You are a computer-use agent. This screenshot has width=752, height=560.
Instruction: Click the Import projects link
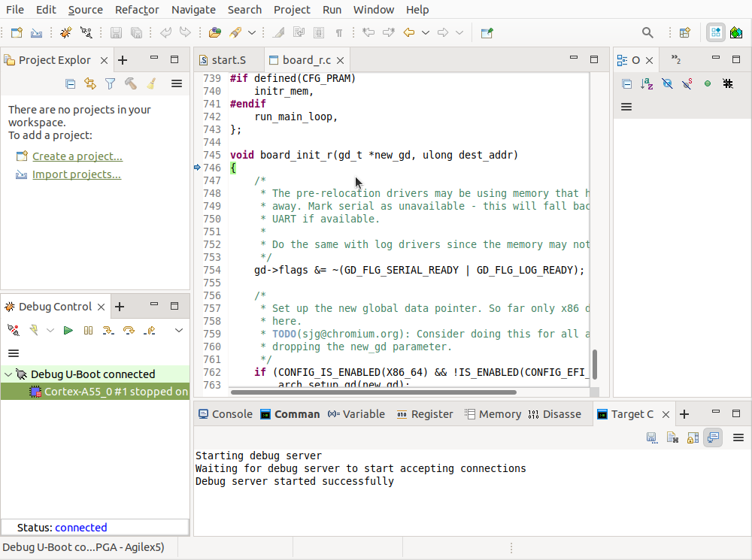coord(76,174)
